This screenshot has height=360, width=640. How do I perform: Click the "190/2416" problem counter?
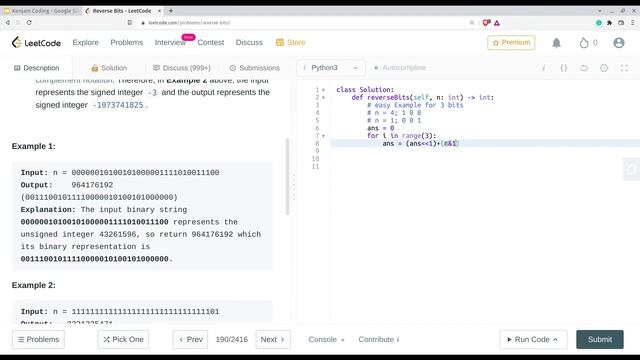click(231, 340)
